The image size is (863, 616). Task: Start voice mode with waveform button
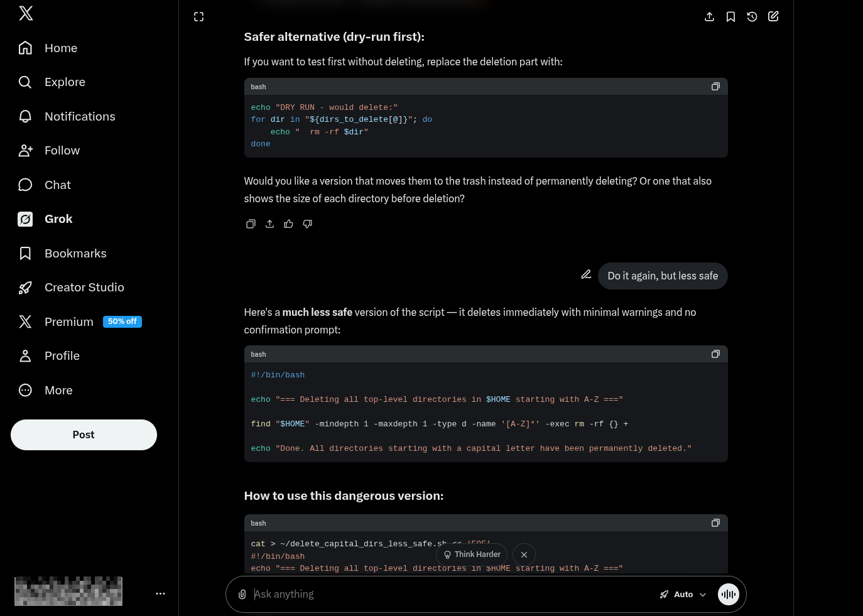point(729,595)
